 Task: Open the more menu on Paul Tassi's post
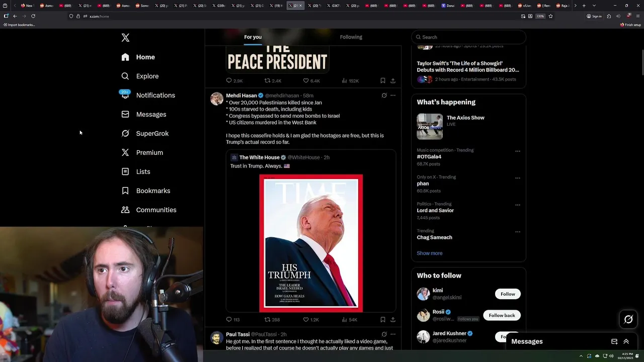[x=393, y=334]
